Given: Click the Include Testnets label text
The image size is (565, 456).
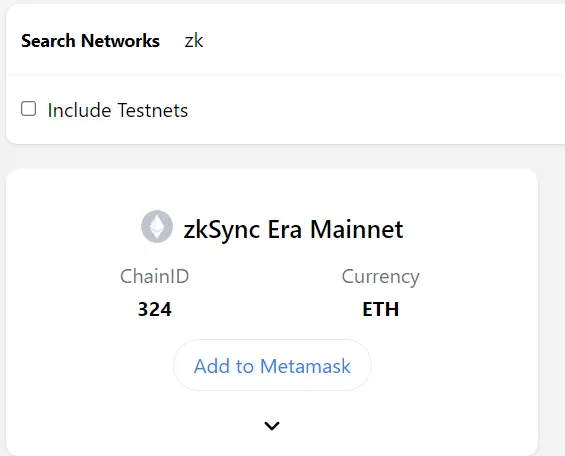Looking at the screenshot, I should (x=117, y=110).
